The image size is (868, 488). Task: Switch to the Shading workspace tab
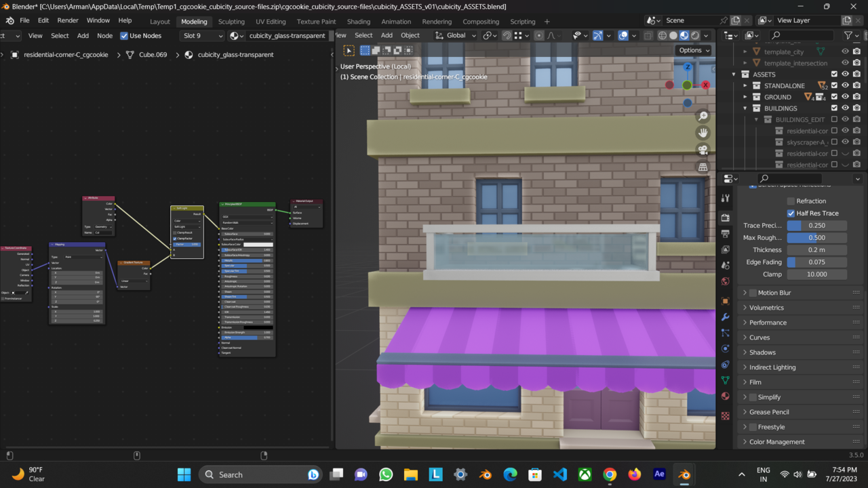click(358, 21)
